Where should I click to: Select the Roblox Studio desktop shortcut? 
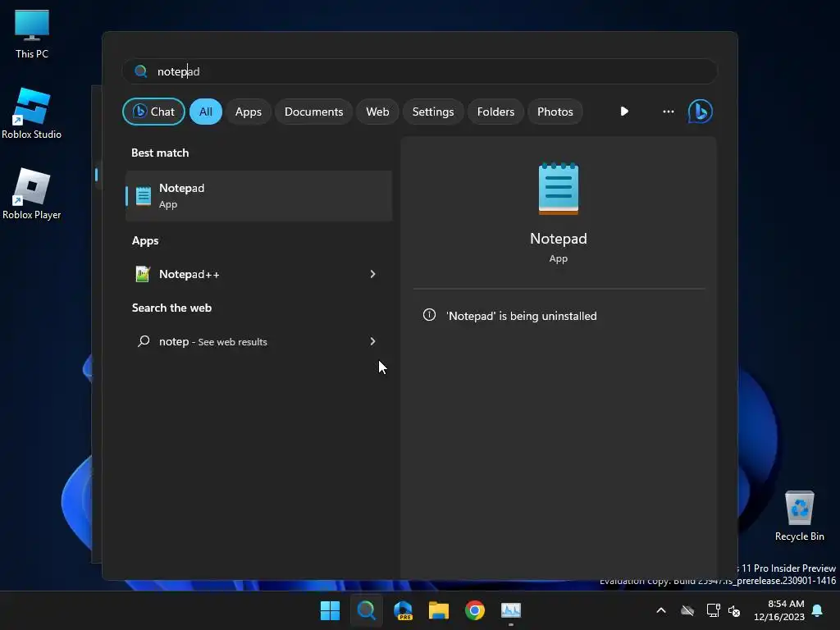coord(32,113)
